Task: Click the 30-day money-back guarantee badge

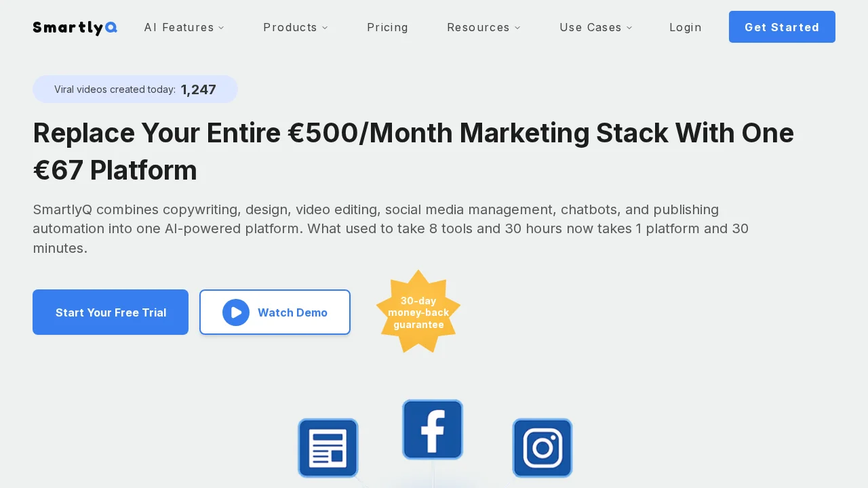Action: coord(418,312)
